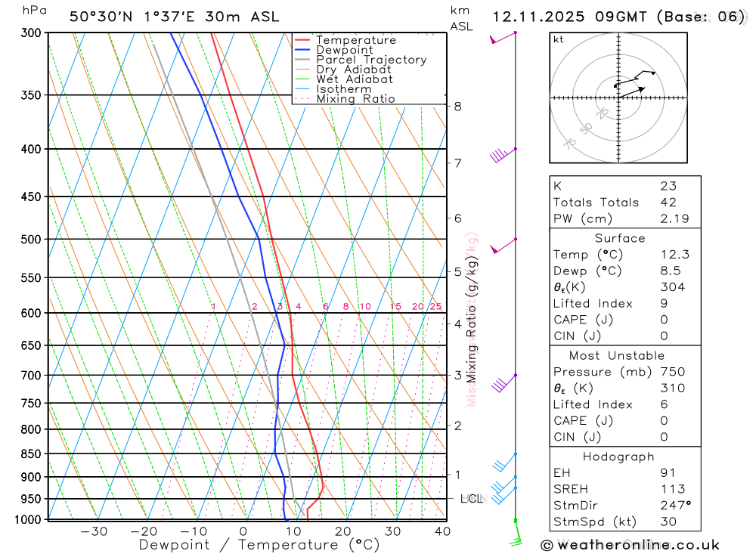Click the green Wet Adiabat legend line

302,79
